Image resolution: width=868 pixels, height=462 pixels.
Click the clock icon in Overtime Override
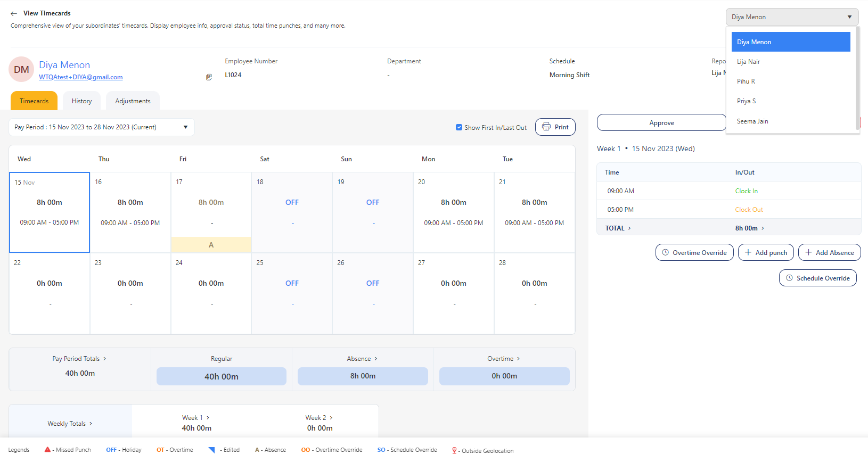click(665, 252)
